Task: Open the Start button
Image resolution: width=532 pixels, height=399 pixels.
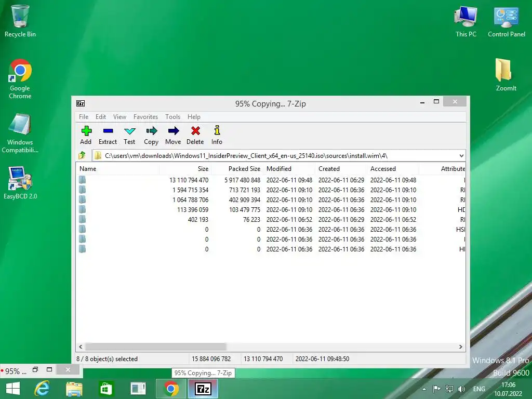Action: (13, 389)
